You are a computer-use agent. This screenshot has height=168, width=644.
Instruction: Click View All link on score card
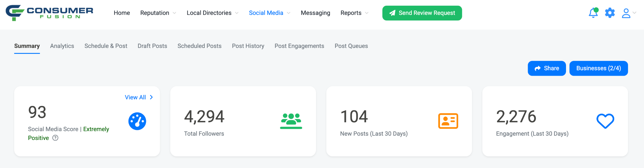pyautogui.click(x=139, y=97)
